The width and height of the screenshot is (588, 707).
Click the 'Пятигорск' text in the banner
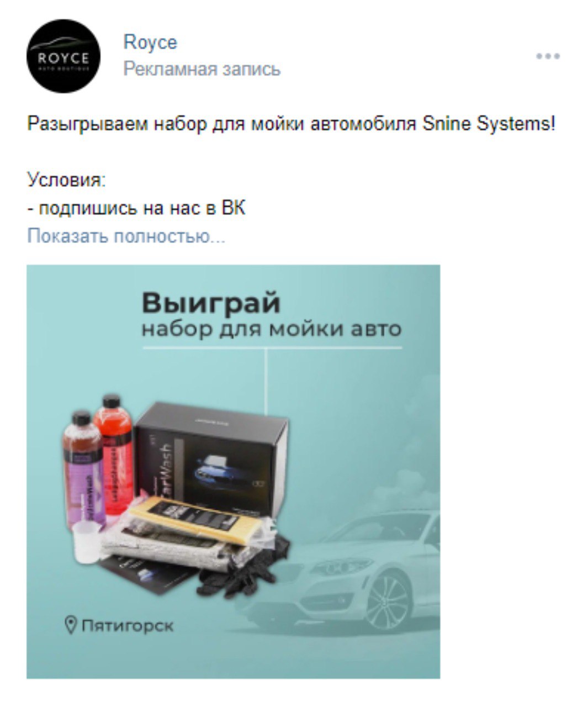[x=128, y=626]
